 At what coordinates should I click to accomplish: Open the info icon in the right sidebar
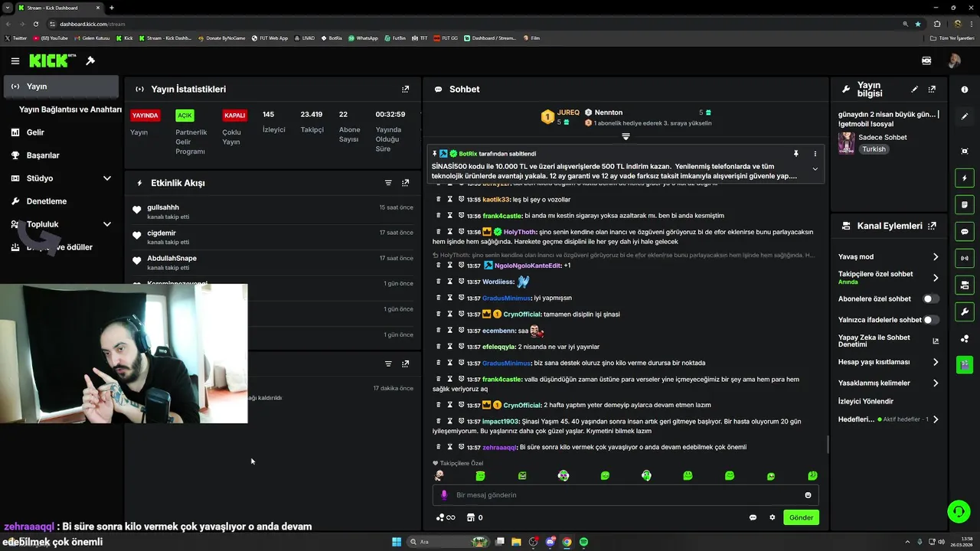pos(964,90)
